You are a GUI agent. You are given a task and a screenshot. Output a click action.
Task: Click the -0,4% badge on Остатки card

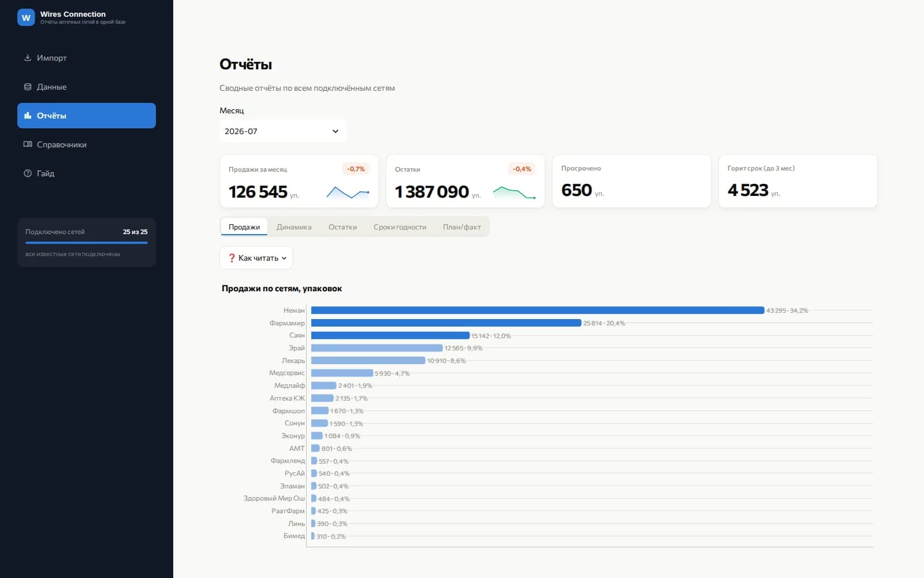click(x=522, y=169)
